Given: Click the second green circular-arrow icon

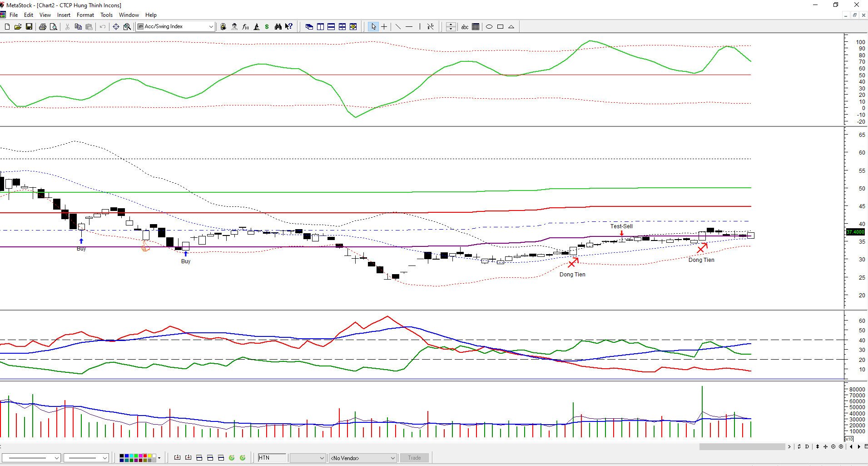Looking at the screenshot, I should click(x=243, y=458).
